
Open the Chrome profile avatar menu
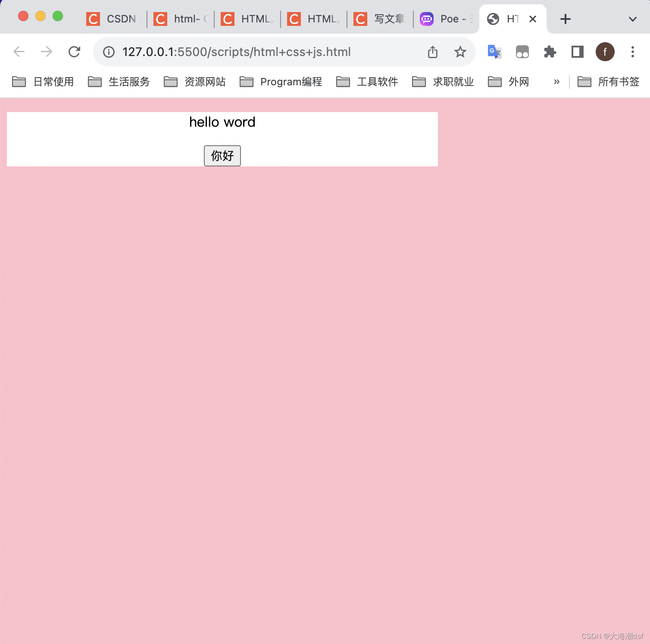pyautogui.click(x=605, y=51)
